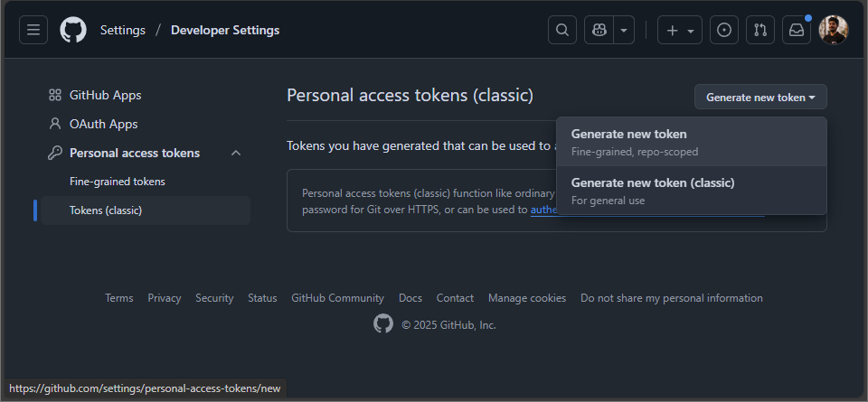Open the Issues icon in header
This screenshot has height=402, width=868.
coord(724,30)
